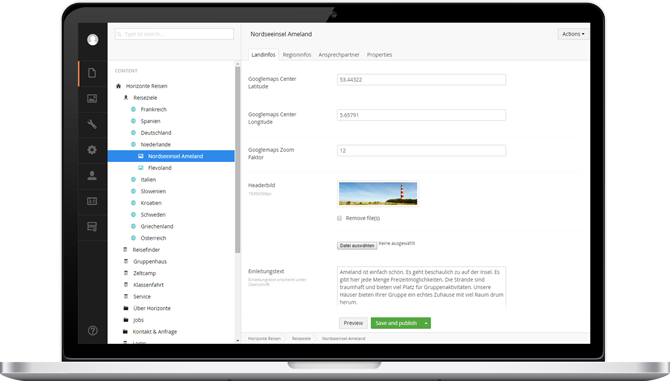The image size is (670, 381).
Task: Select Schweden in the tree
Action: click(x=153, y=215)
